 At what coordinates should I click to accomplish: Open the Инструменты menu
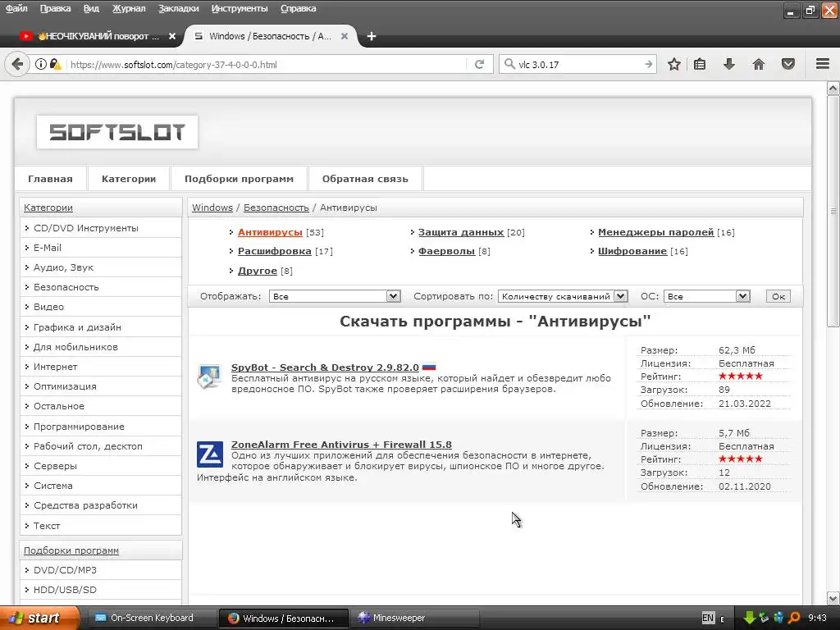click(x=240, y=8)
